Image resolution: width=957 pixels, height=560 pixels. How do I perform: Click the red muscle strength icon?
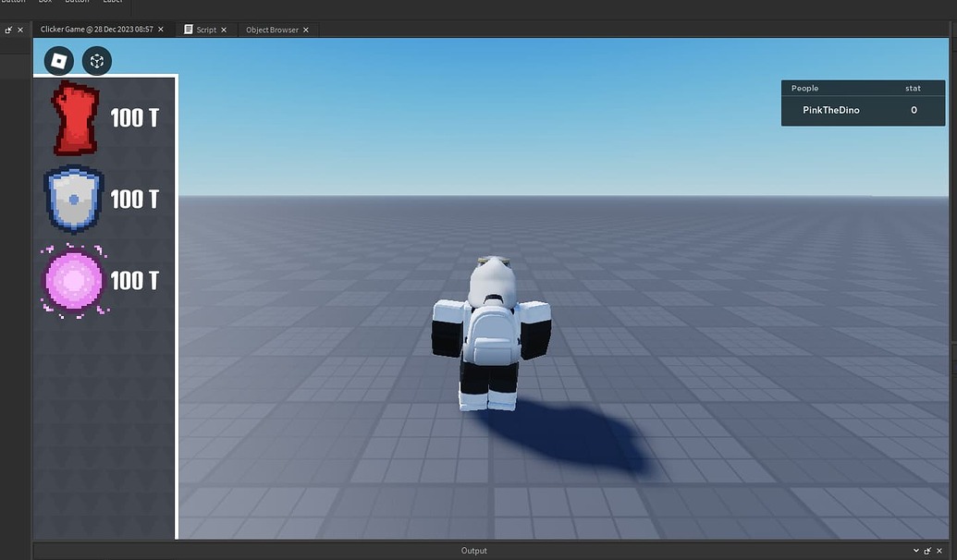click(x=76, y=118)
